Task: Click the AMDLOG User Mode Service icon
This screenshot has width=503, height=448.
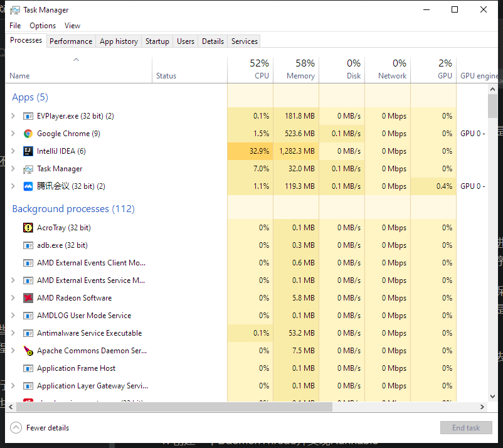Action: point(28,316)
